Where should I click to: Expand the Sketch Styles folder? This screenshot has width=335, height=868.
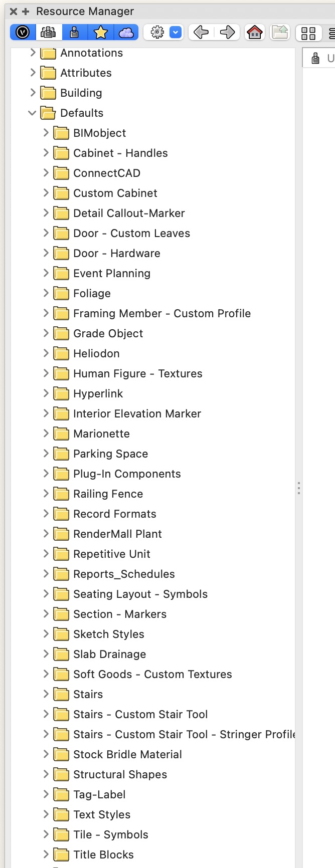[x=45, y=634]
